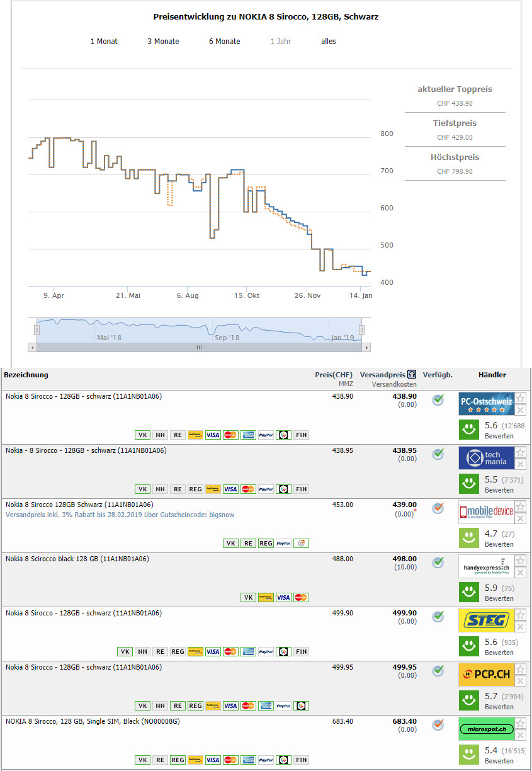The image size is (532, 771).
Task: Open the STEG merchant logo
Action: click(x=487, y=620)
